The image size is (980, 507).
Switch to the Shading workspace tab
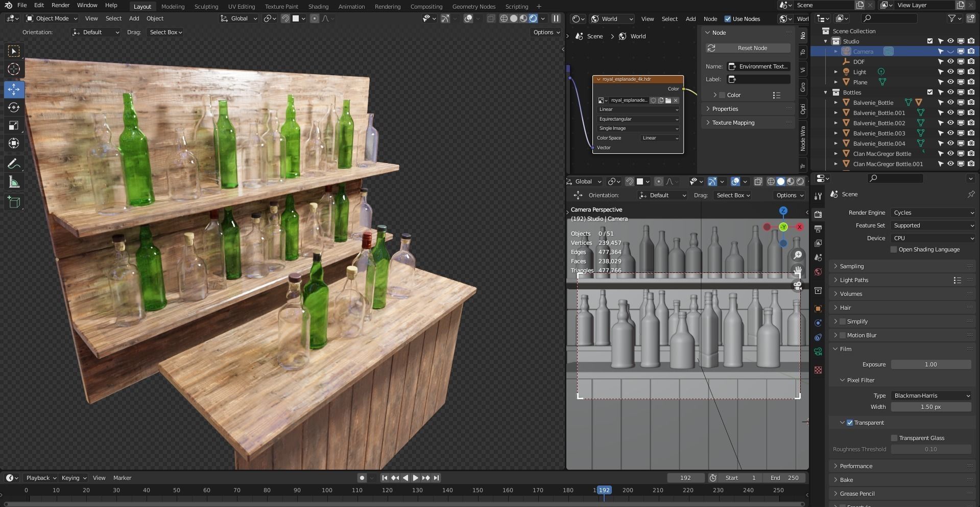tap(318, 7)
